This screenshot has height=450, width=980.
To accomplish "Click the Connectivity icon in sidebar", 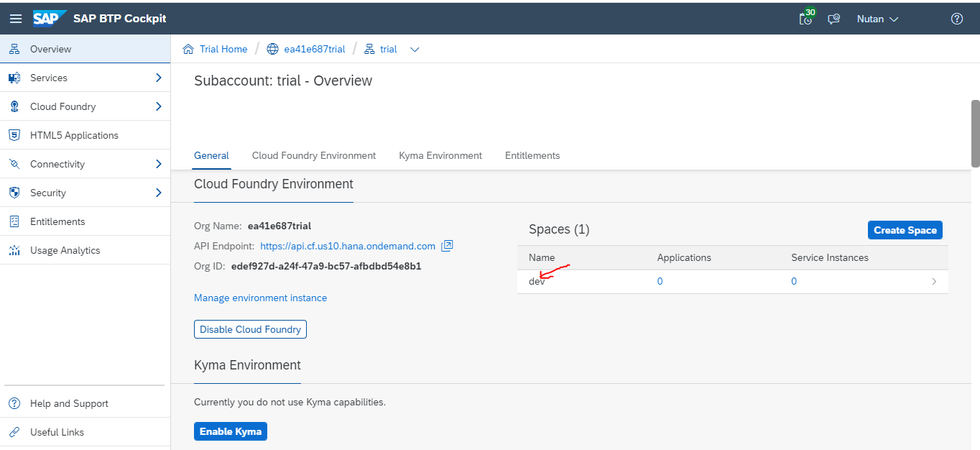I will 14,164.
